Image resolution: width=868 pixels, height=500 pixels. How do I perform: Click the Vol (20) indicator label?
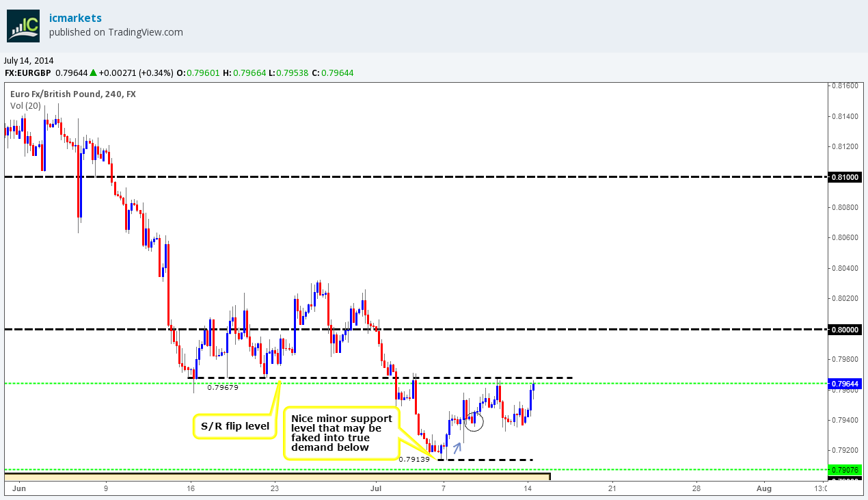coord(25,105)
